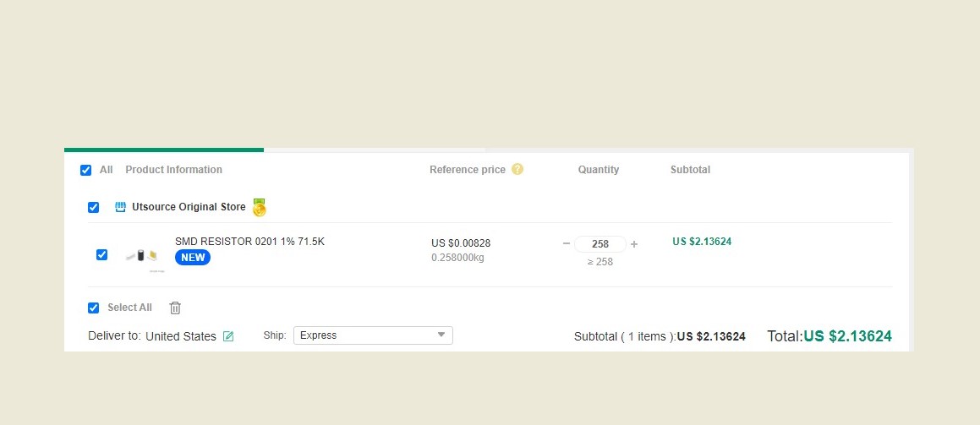The width and height of the screenshot is (980, 425).
Task: Click the Reference price help question icon
Action: [517, 169]
